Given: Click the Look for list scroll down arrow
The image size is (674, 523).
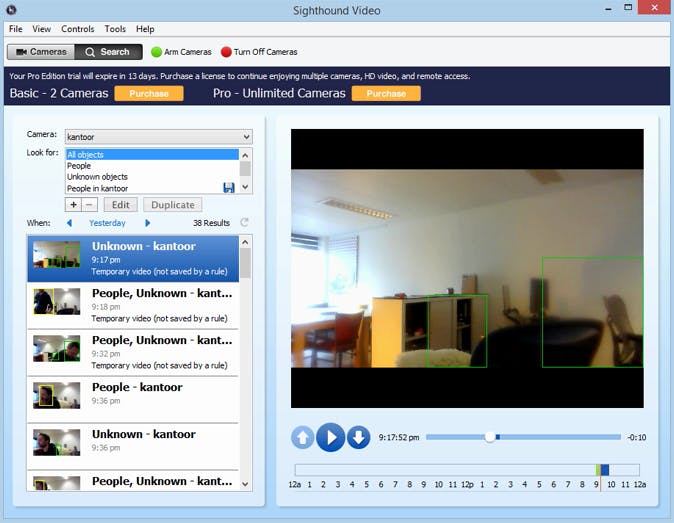Looking at the screenshot, I should [245, 187].
